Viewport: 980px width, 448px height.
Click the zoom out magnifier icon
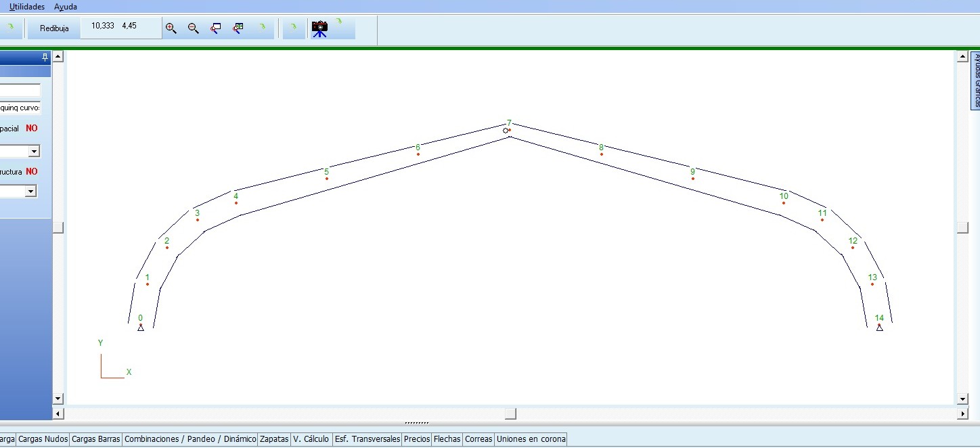tap(194, 28)
